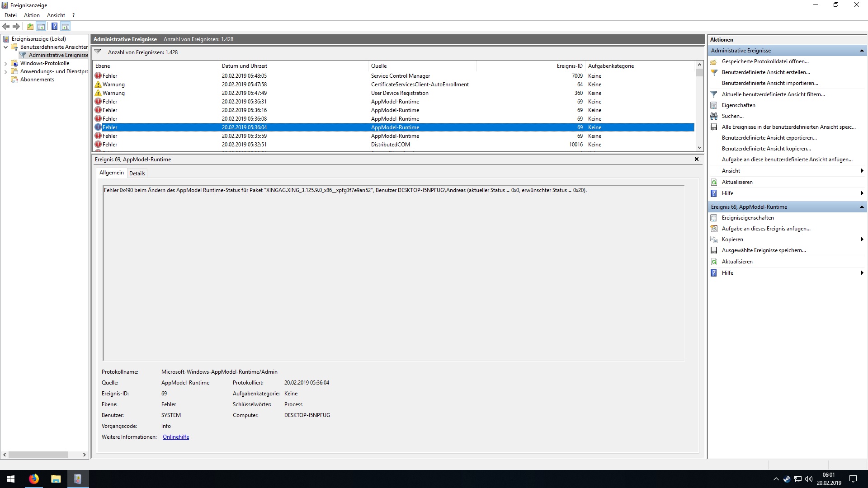Image resolution: width=868 pixels, height=488 pixels.
Task: Switch to the Allgemein tab
Action: (111, 173)
